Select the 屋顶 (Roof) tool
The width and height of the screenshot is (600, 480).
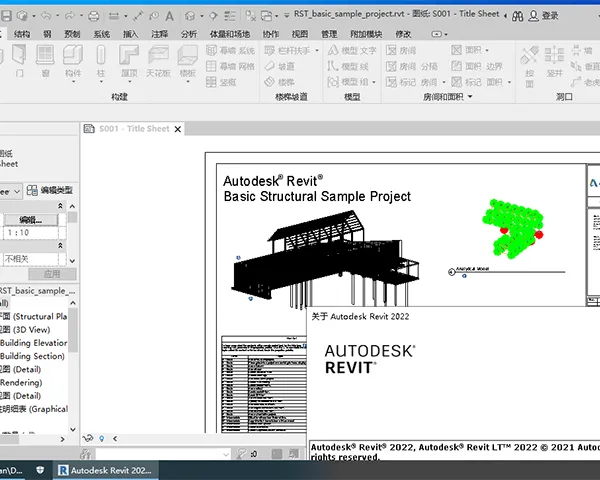129,63
